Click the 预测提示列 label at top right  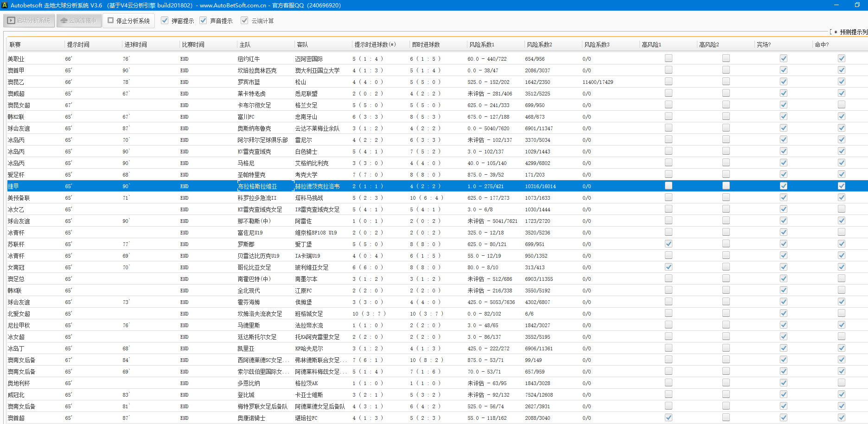coord(852,32)
